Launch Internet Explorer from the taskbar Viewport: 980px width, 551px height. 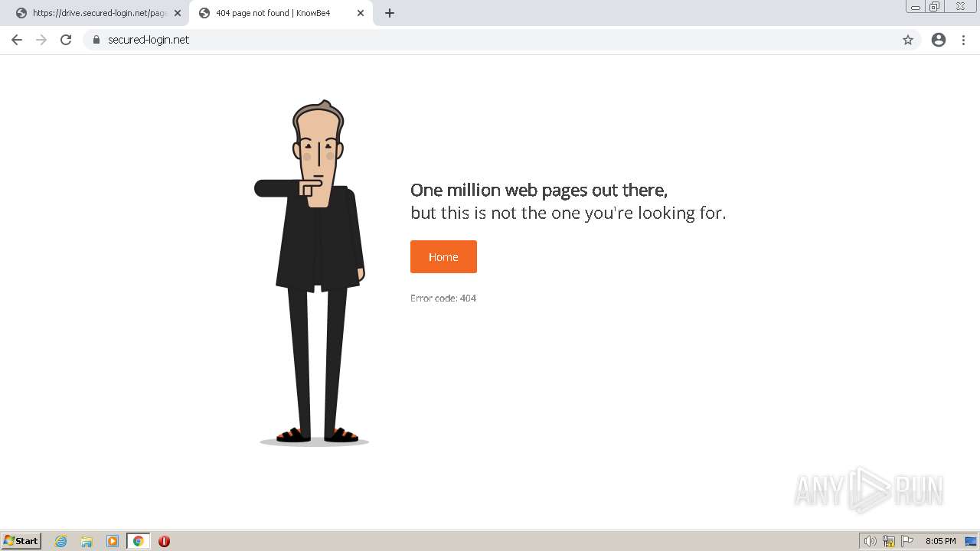click(61, 541)
